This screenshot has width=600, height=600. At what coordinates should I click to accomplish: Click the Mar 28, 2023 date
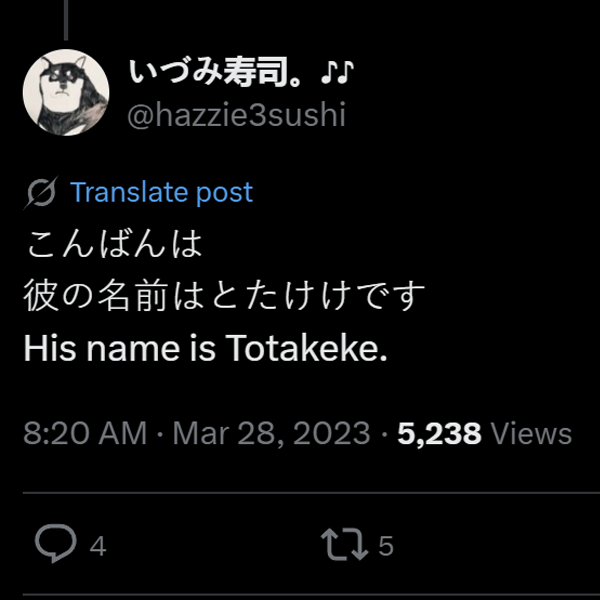pos(270,434)
